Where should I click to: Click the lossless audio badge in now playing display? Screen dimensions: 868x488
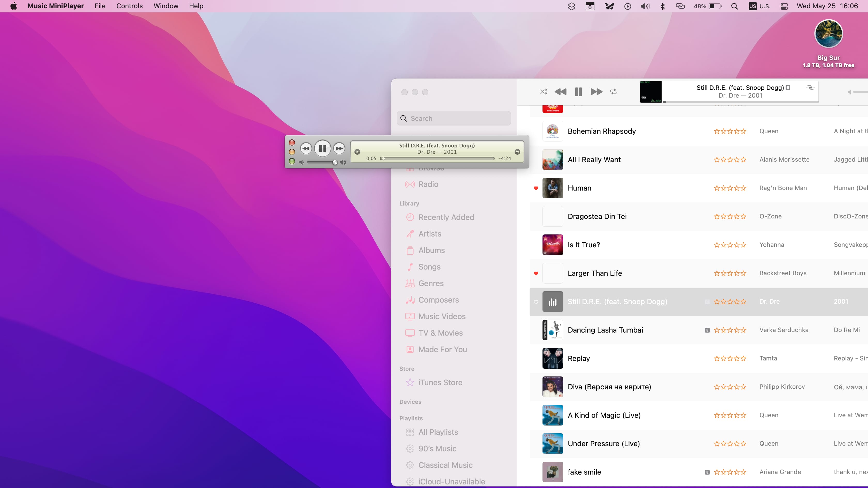point(810,88)
